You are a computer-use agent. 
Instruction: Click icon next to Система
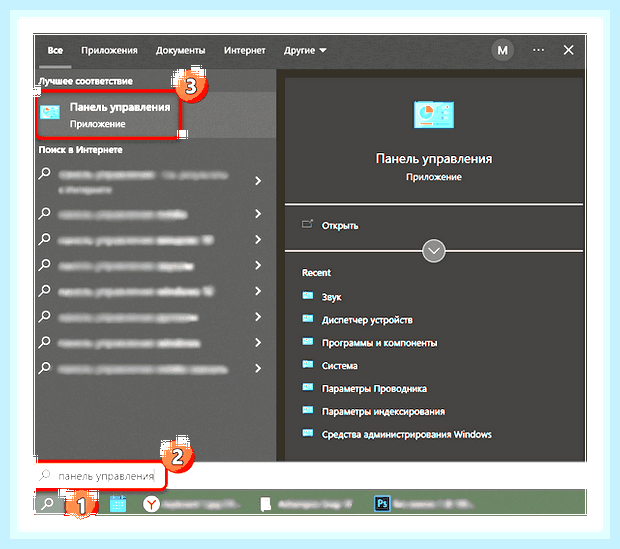pos(308,364)
